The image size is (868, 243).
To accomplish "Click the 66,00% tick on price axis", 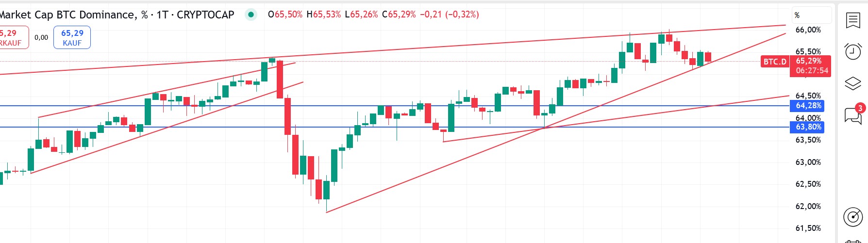I will click(808, 30).
